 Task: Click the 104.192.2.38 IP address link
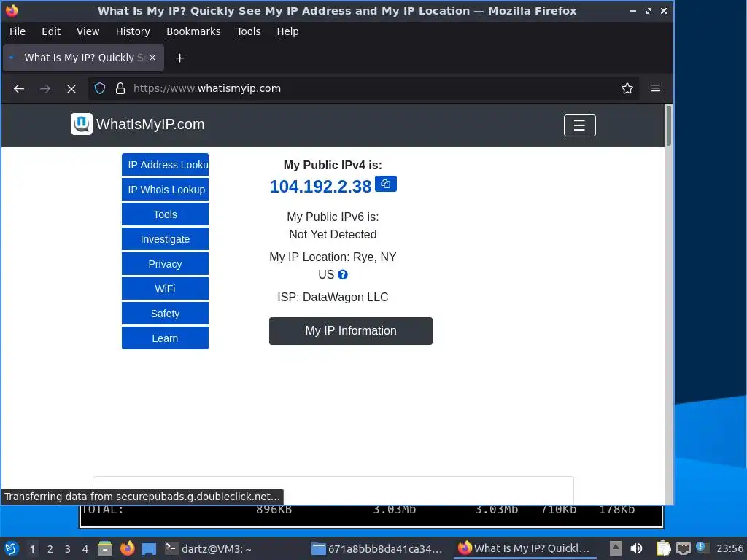click(320, 186)
